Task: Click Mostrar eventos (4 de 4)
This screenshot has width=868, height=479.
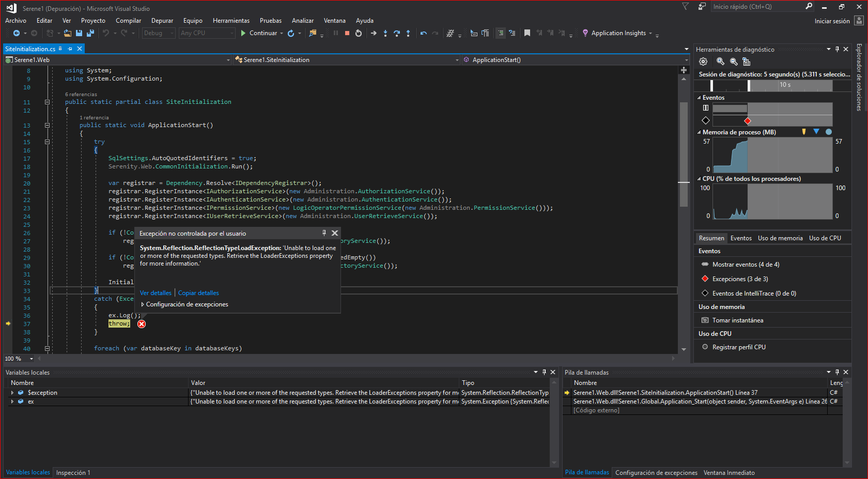Action: [746, 265]
